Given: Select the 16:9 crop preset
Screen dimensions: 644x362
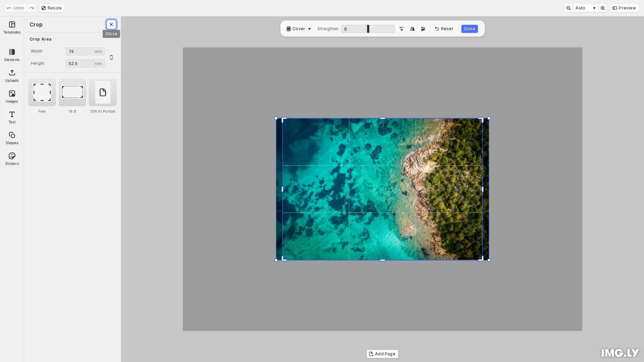Looking at the screenshot, I should tap(72, 92).
